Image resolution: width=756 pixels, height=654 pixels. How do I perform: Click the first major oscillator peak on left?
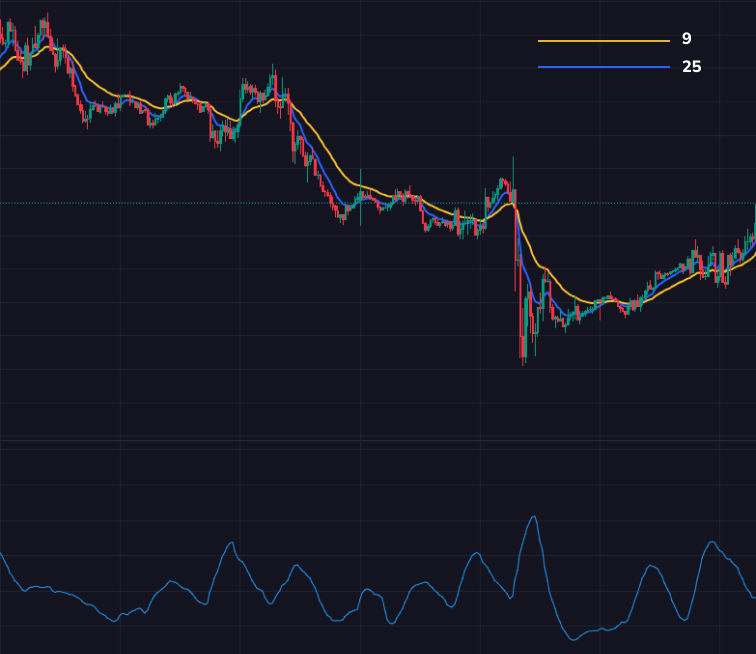pyautogui.click(x=232, y=543)
